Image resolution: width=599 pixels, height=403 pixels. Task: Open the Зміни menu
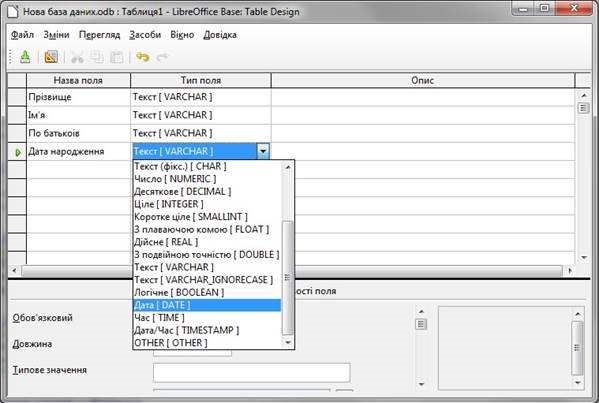click(56, 35)
